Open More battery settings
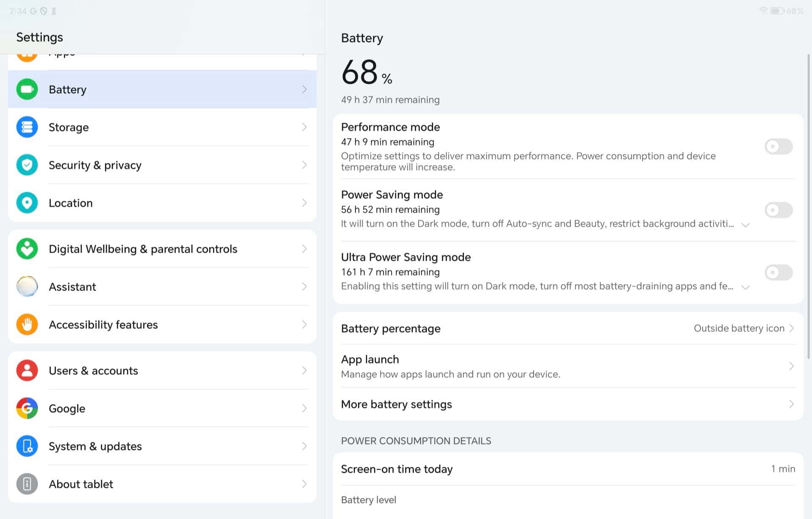This screenshot has width=812, height=519. click(568, 404)
